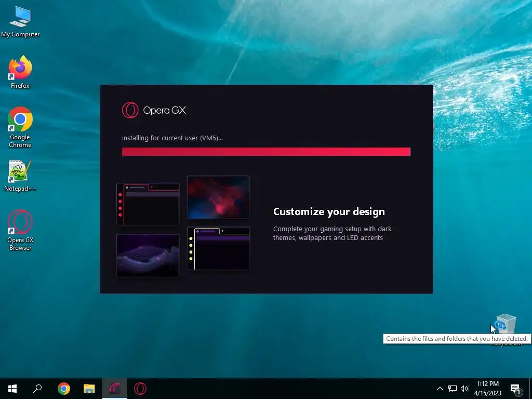Open network status tray icon
532x399 pixels.
pos(453,389)
